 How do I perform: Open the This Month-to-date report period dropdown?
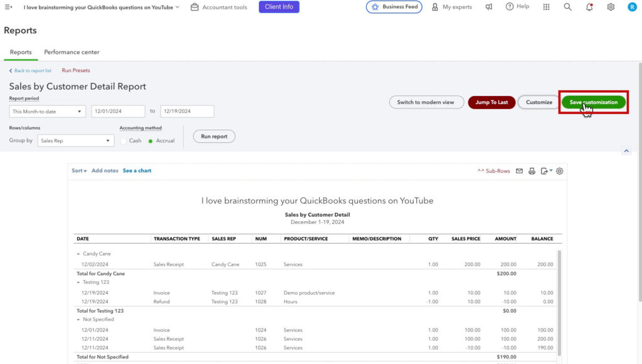coord(47,111)
